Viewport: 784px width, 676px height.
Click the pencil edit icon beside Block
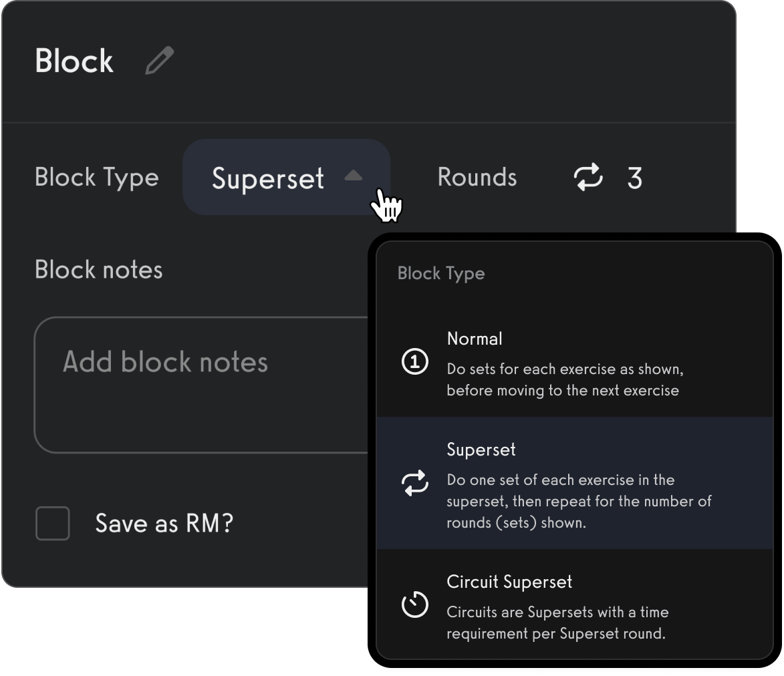tap(159, 61)
